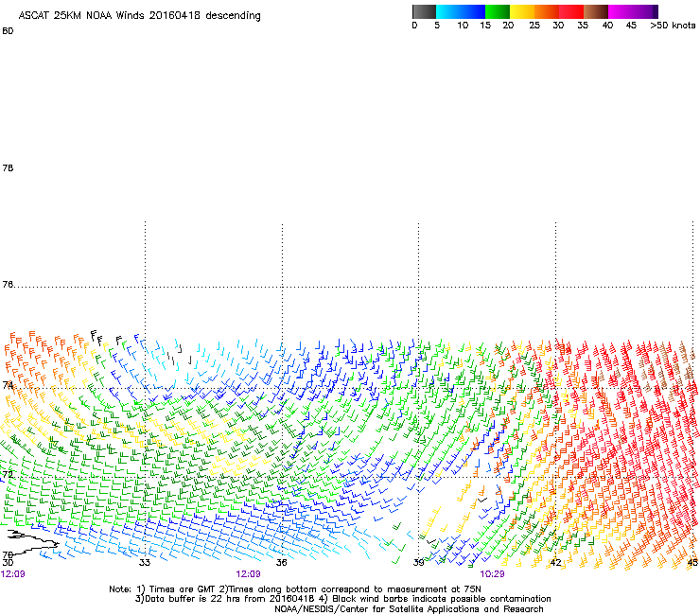Click the legend scale label '45'
Viewport: 700px width, 615px height.
coord(631,26)
